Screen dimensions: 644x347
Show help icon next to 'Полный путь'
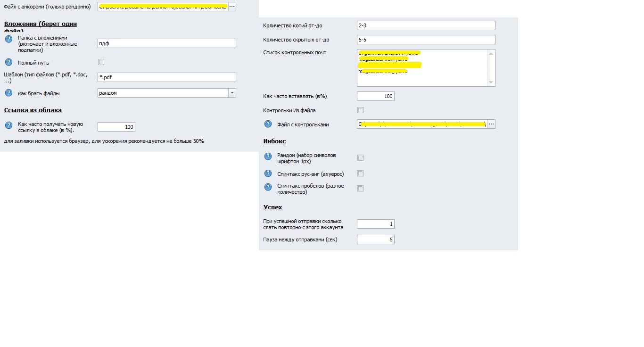tap(8, 62)
